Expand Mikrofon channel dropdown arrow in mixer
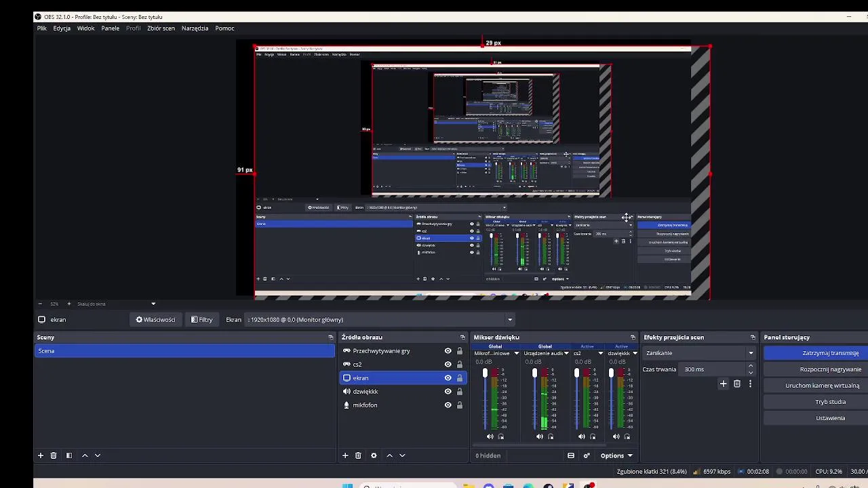 [516, 353]
